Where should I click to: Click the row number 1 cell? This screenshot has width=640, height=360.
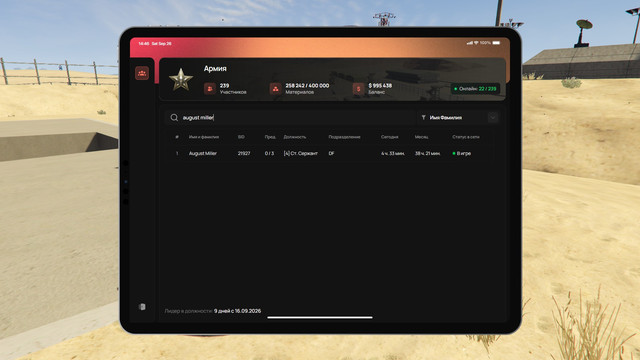(x=177, y=153)
